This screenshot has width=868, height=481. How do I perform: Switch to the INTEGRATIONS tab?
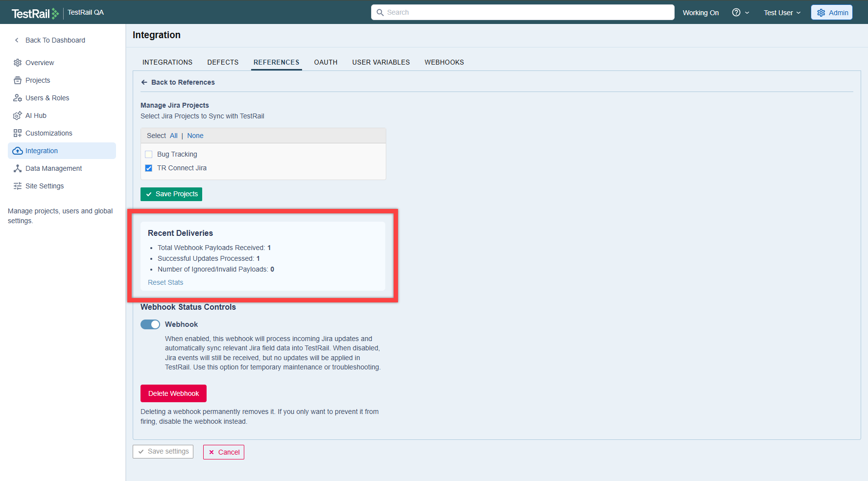[167, 62]
